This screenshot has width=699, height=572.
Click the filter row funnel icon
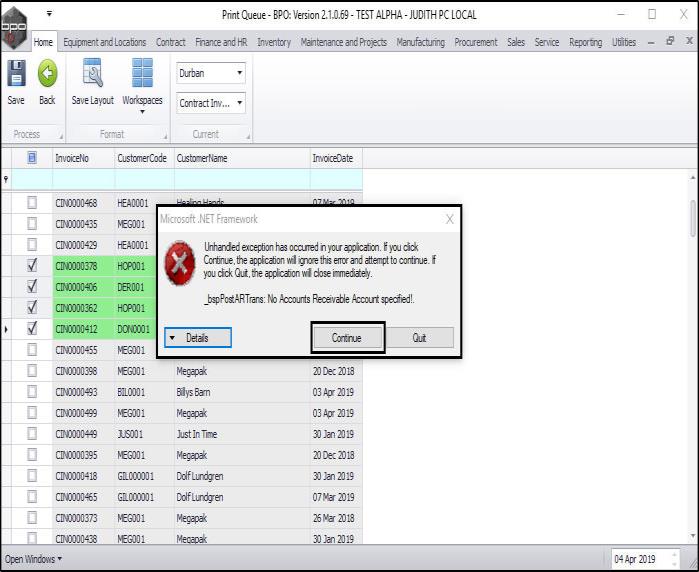pos(6,179)
